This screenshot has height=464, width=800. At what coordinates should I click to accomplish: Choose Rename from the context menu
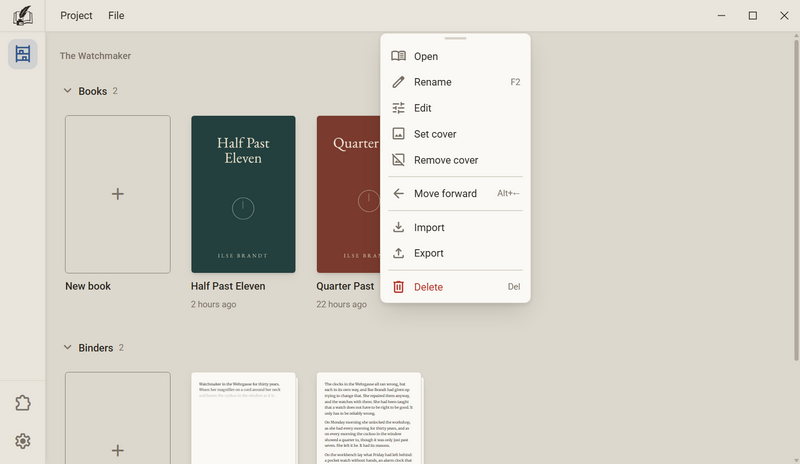pyautogui.click(x=455, y=82)
